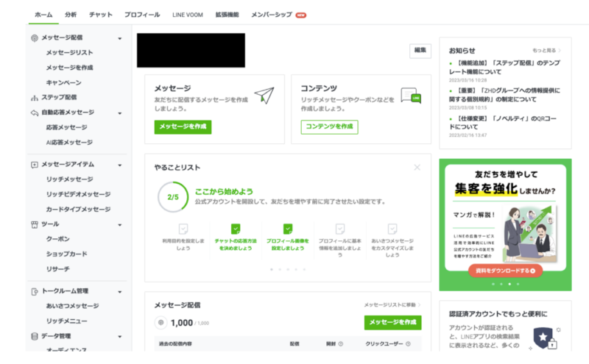The image size is (589, 364).
Task: Click the プロフィールに基本情報を追加しましょう icon
Action: (x=340, y=229)
